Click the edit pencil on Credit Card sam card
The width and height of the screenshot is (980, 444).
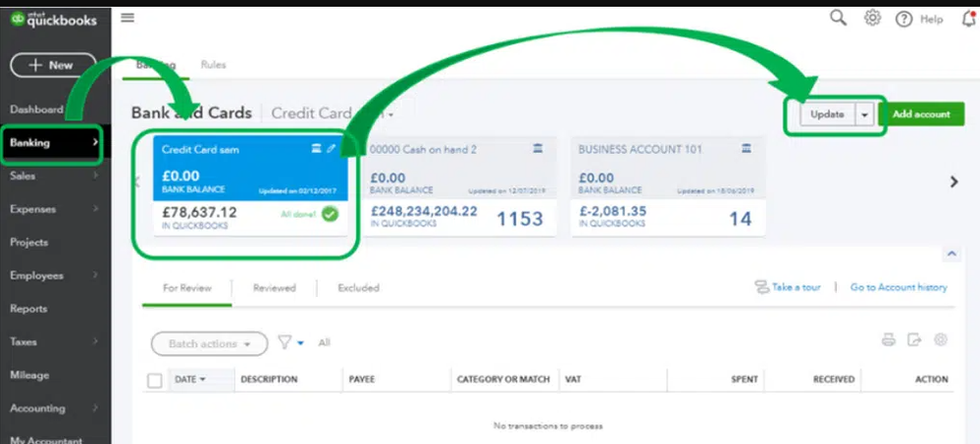pyautogui.click(x=332, y=149)
